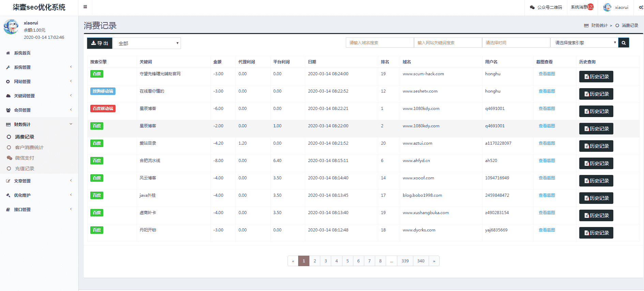Select the 消费记录 sidebar item
Image resolution: width=644 pixels, height=291 pixels.
(x=24, y=137)
